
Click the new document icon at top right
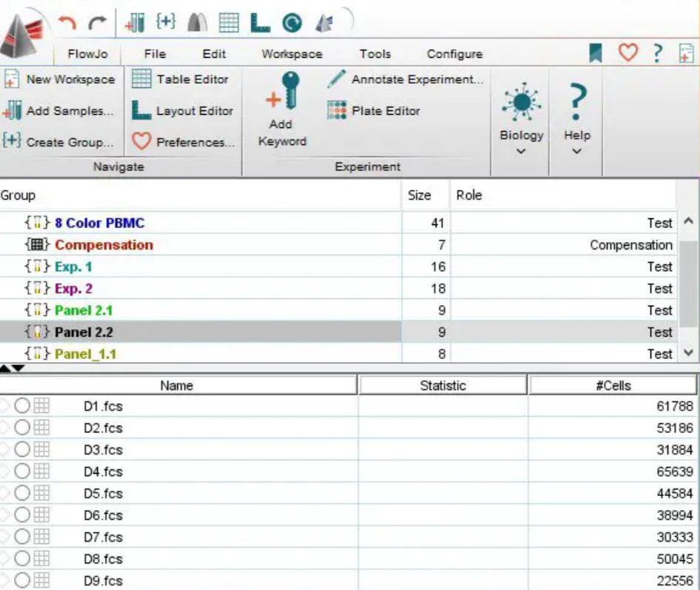[x=686, y=53]
